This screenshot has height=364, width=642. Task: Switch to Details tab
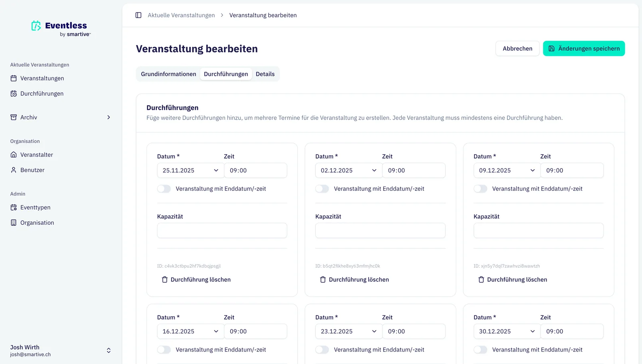(265, 74)
